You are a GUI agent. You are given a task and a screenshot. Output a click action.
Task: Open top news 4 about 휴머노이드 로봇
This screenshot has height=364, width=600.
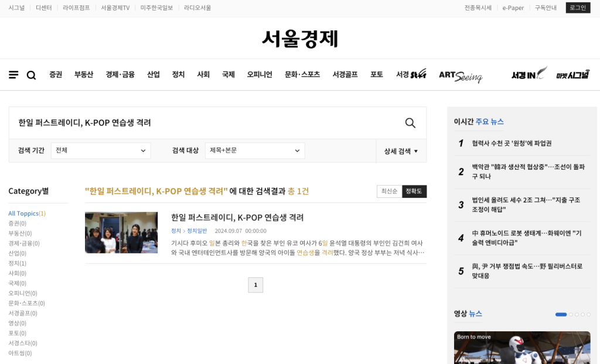coord(527,238)
